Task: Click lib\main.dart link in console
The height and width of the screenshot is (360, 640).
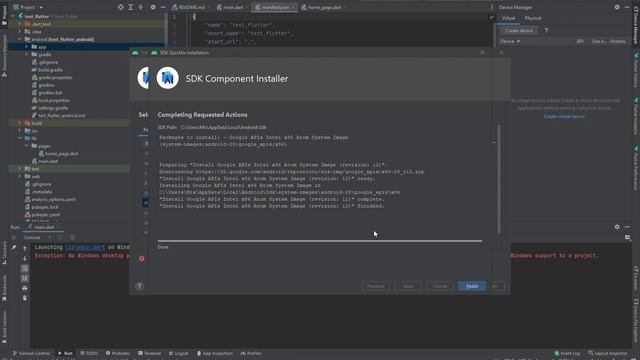Action: click(85, 247)
